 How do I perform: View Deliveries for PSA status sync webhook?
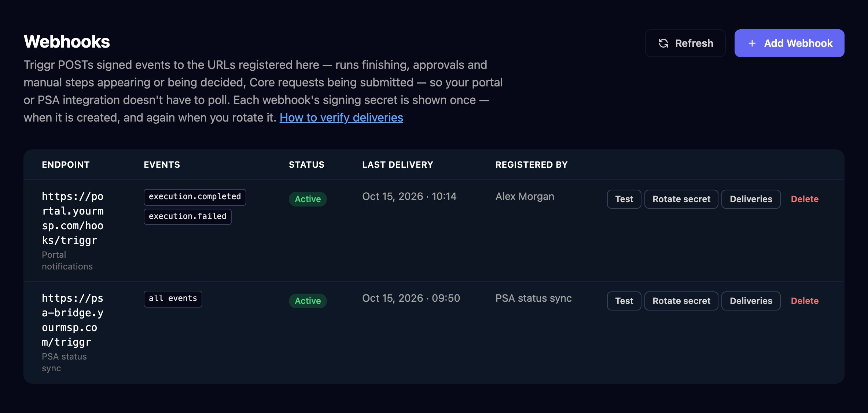point(751,301)
